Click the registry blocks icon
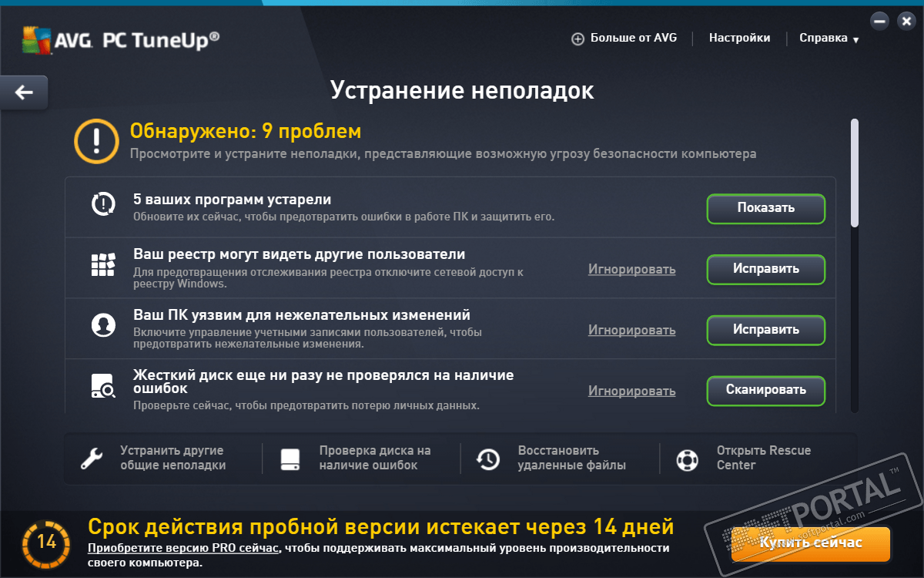Screen dimensions: 924x578 (x=102, y=264)
